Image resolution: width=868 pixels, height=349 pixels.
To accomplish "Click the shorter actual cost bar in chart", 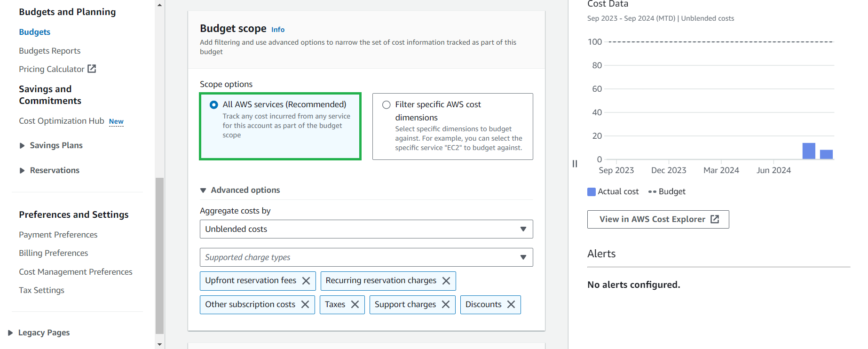I will pos(827,154).
